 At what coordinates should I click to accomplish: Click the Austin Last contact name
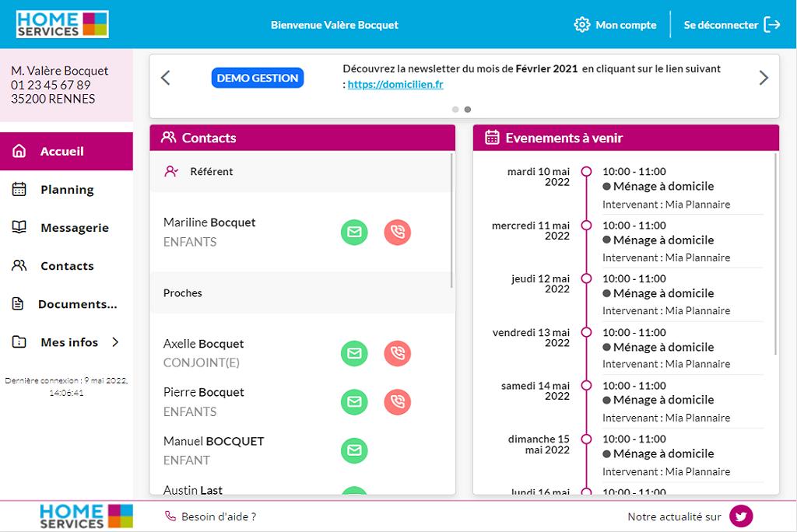[193, 490]
